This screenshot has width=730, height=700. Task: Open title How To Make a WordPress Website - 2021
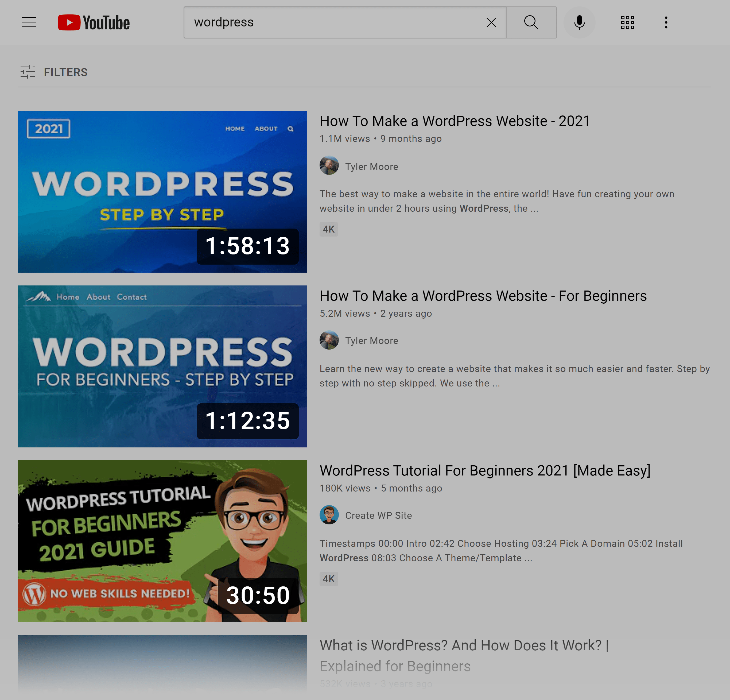pyautogui.click(x=455, y=121)
